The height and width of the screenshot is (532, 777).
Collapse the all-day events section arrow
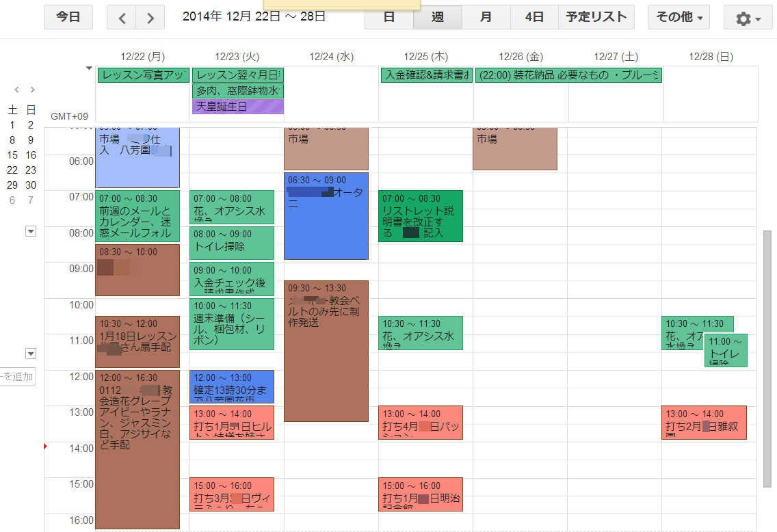[88, 68]
